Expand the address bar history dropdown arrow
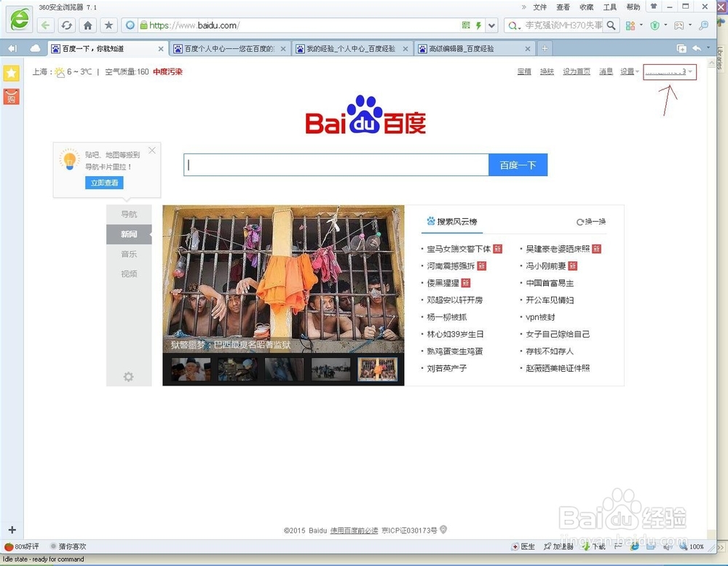The height and width of the screenshot is (566, 728). (x=493, y=25)
